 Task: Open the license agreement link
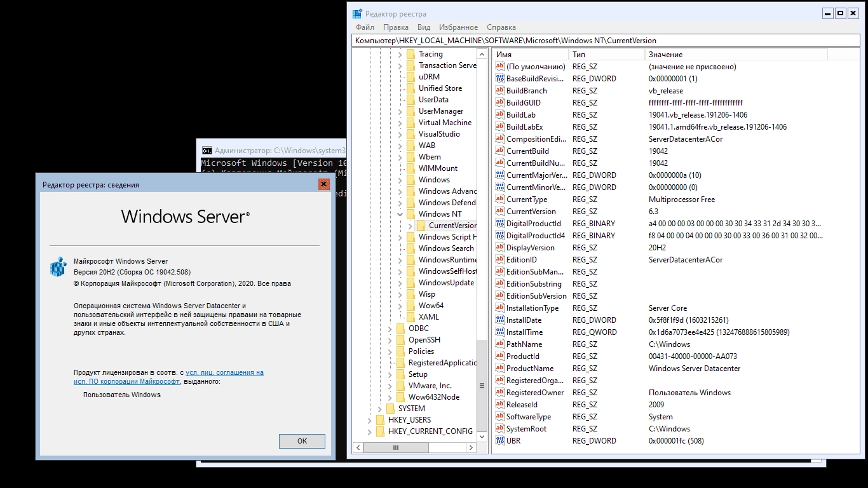[168, 377]
